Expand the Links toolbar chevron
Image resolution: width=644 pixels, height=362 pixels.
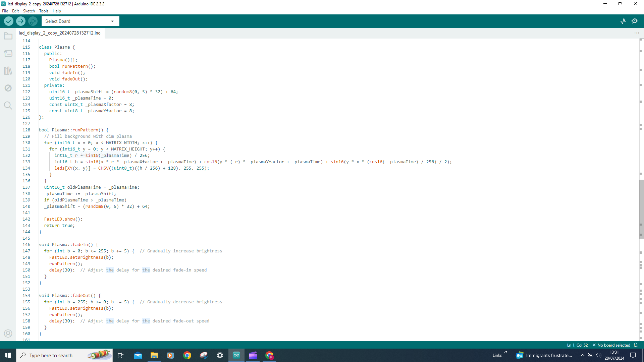click(505, 352)
